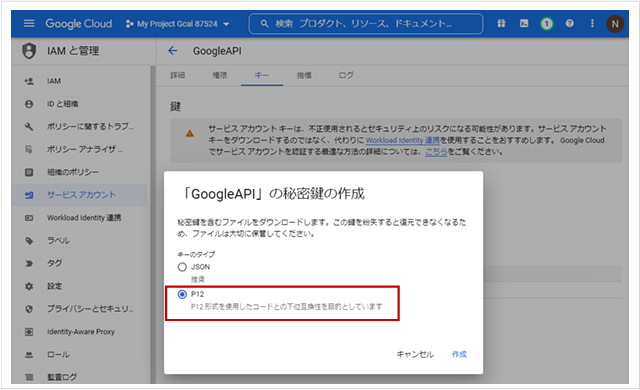The image size is (640, 390).
Task: Click the label tag icon
Action: [29, 241]
